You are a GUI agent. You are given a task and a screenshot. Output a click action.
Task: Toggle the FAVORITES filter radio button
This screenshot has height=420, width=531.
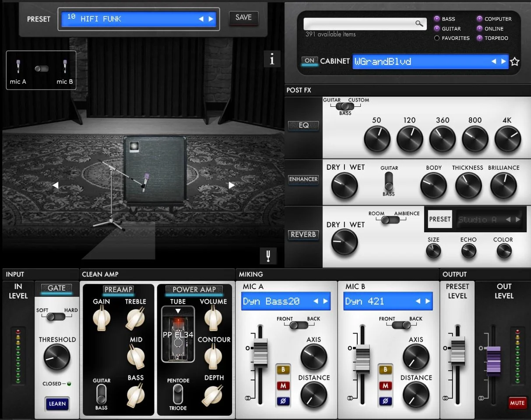(437, 38)
